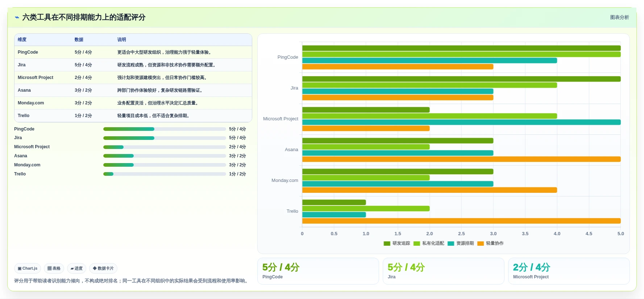Click the teal 资源排期 bar for Microsoft Project
644x299 pixels.
click(461, 122)
